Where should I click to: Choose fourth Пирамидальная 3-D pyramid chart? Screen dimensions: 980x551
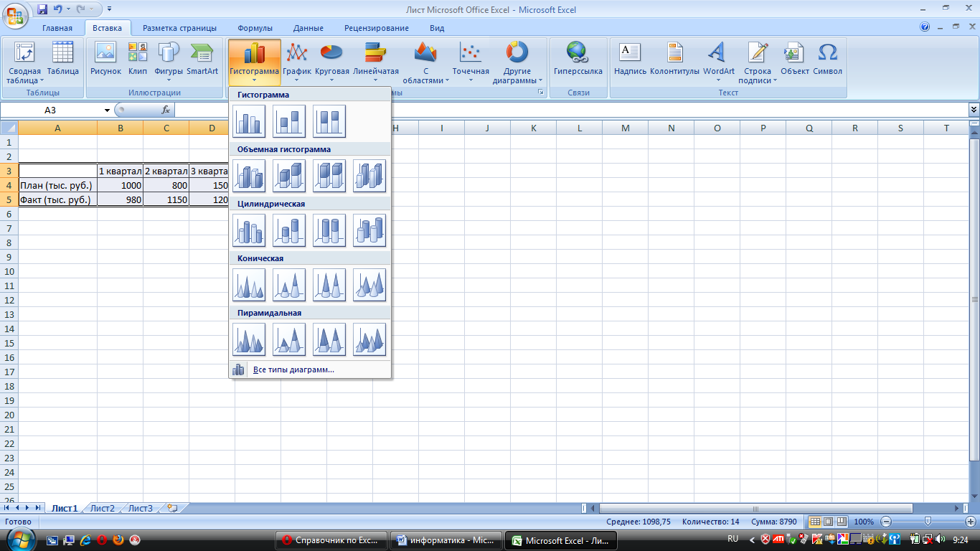(369, 339)
